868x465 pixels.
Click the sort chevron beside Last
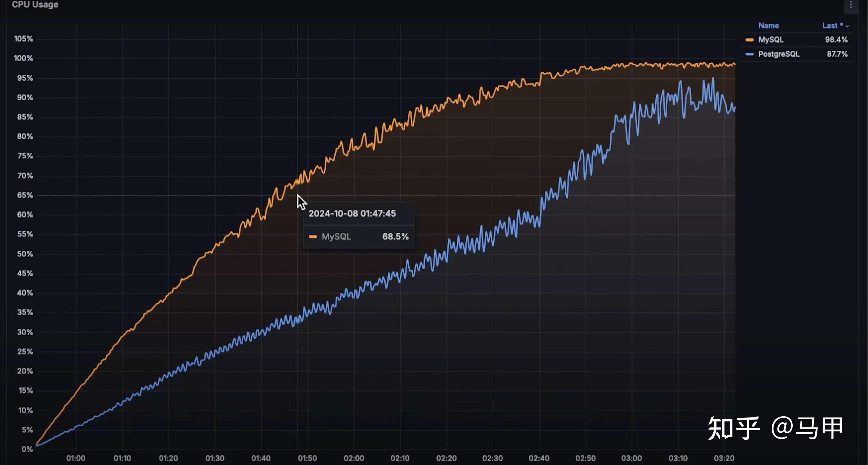pyautogui.click(x=847, y=26)
